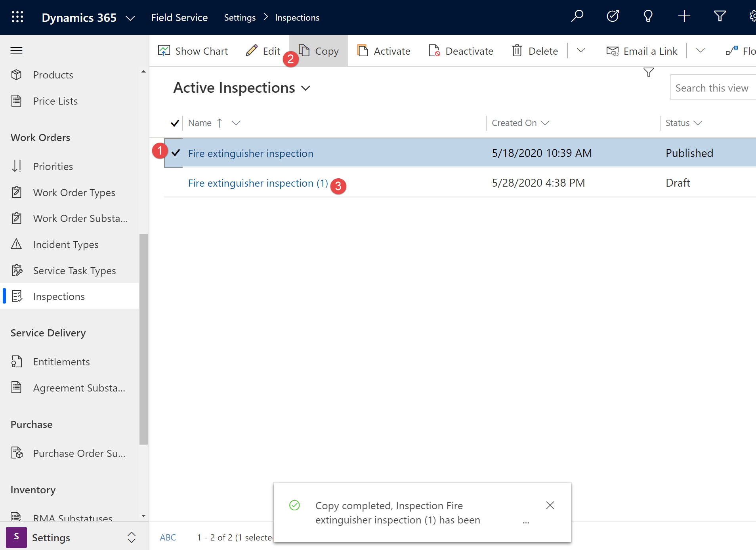Click the Show Chart toolbar button
756x550 pixels.
coord(193,51)
